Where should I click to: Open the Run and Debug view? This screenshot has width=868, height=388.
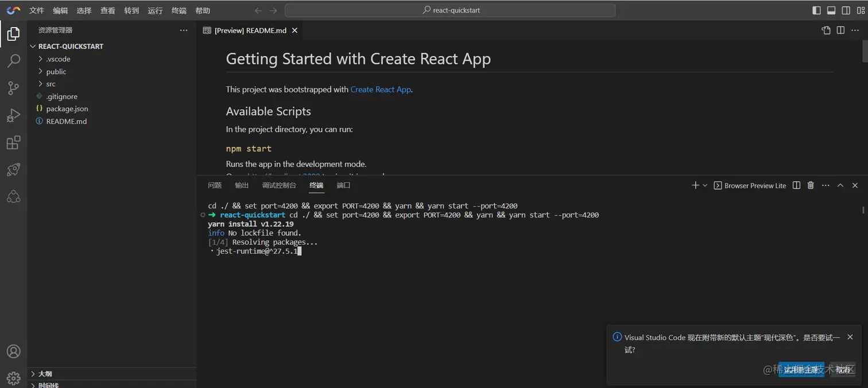pyautogui.click(x=13, y=115)
